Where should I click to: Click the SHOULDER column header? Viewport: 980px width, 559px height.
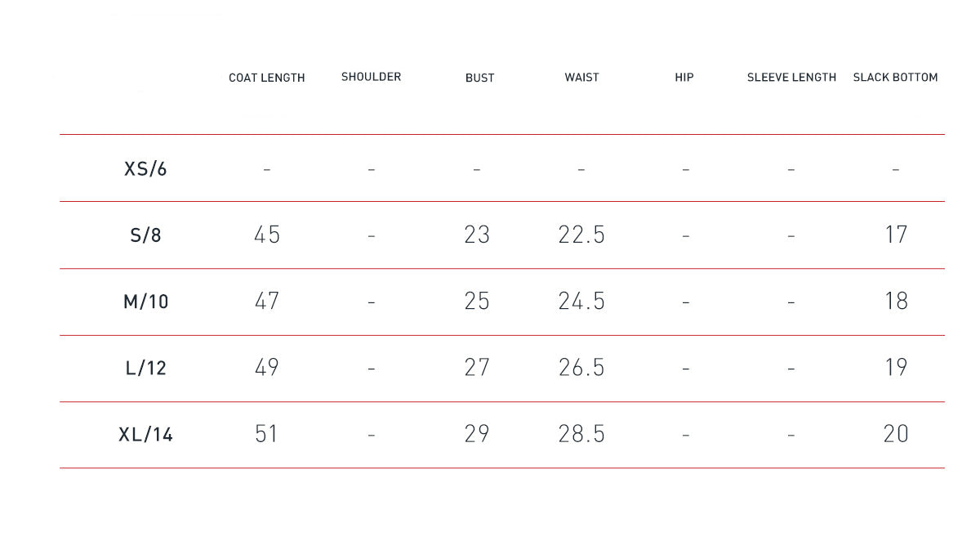click(x=371, y=77)
